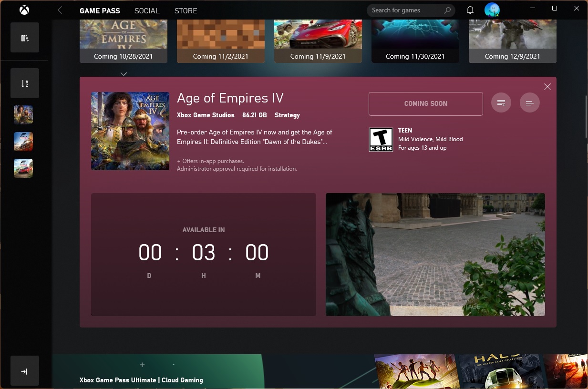Focus the Search for games field

pyautogui.click(x=411, y=10)
